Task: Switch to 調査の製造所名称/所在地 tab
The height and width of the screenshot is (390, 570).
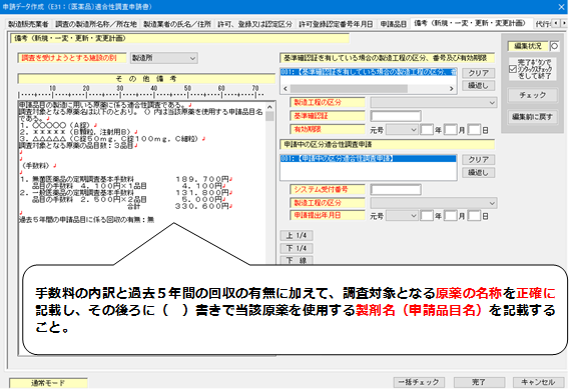Action: coord(96,24)
